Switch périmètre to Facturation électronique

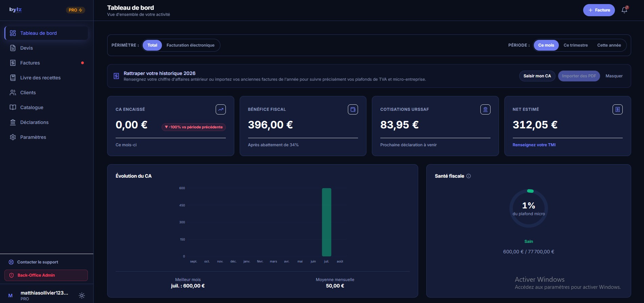[x=190, y=45]
